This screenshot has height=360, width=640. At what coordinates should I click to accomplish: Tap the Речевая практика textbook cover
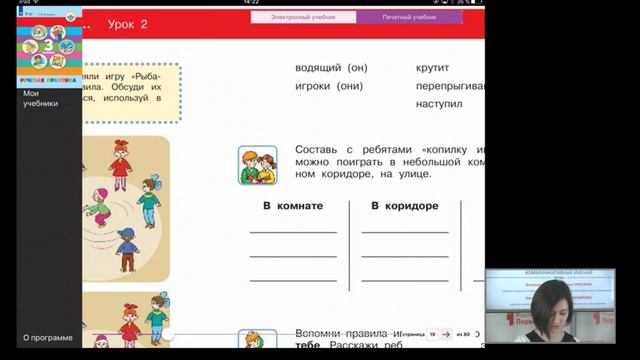(49, 47)
